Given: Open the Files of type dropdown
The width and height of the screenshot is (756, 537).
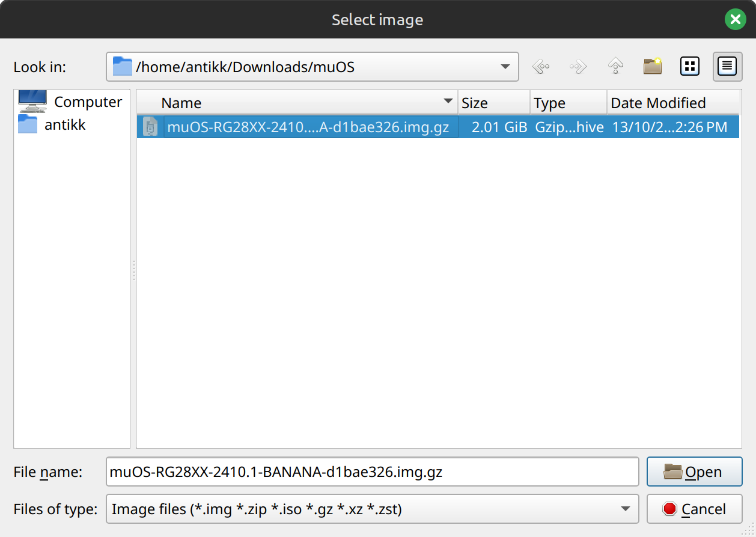Looking at the screenshot, I should point(372,509).
